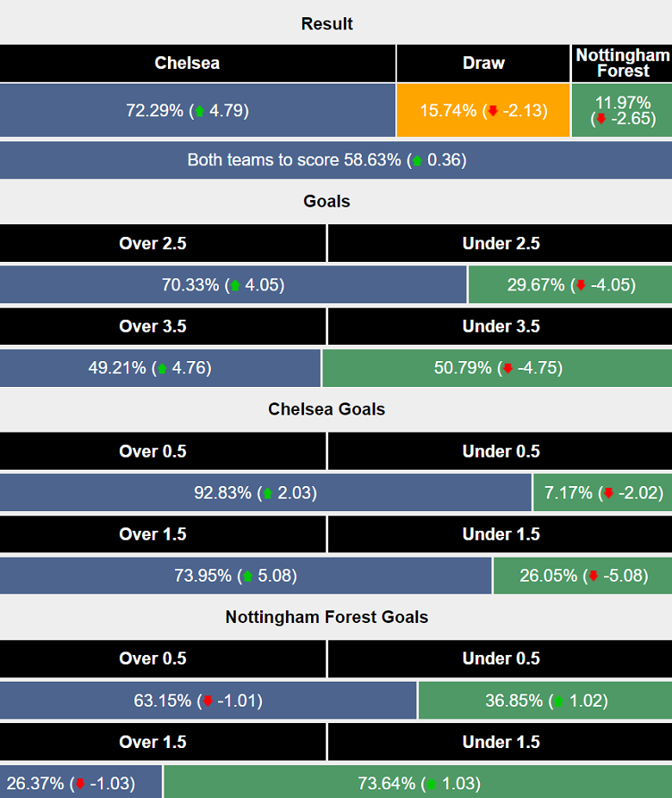Click the red arrow beside 7.17% Chelsea Under 0.5
This screenshot has height=798, width=672.
click(608, 494)
